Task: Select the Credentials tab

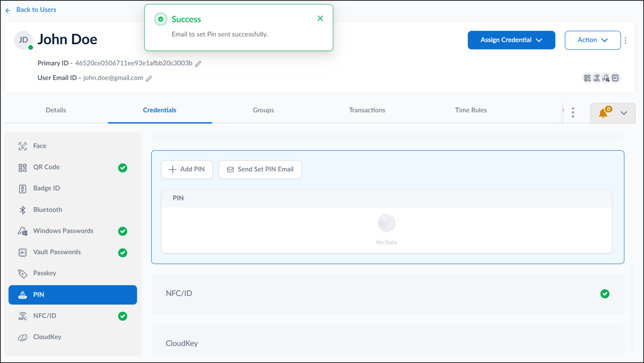Action: click(x=160, y=110)
